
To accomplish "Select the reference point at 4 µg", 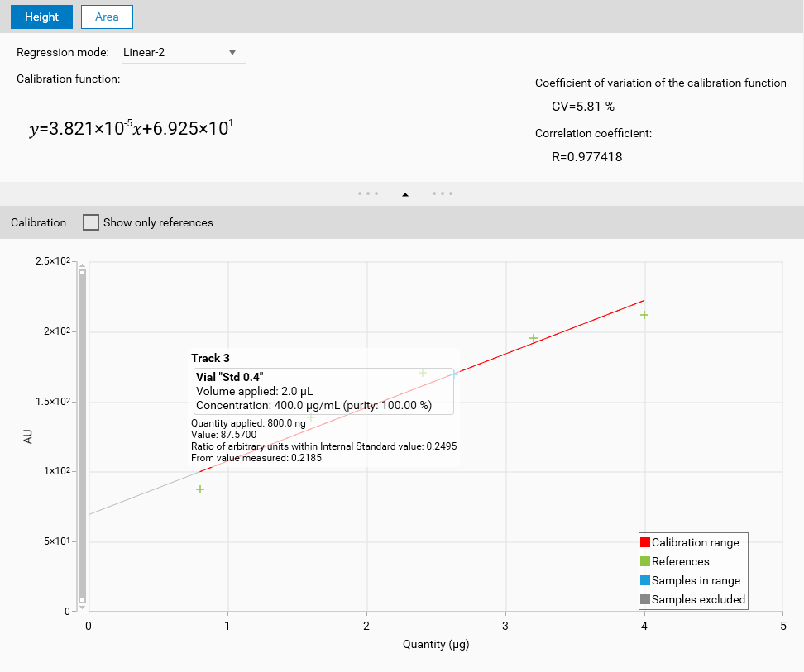I will pos(644,314).
